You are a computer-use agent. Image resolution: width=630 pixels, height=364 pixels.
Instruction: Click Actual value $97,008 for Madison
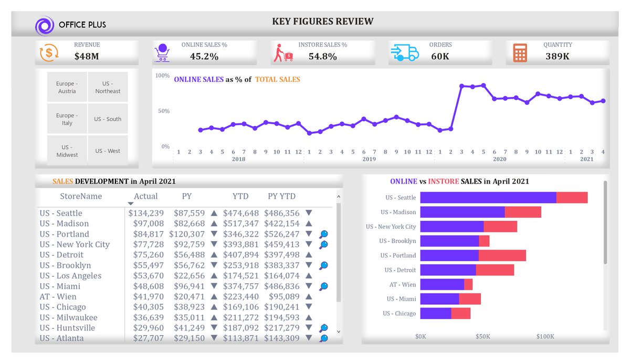pyautogui.click(x=148, y=223)
